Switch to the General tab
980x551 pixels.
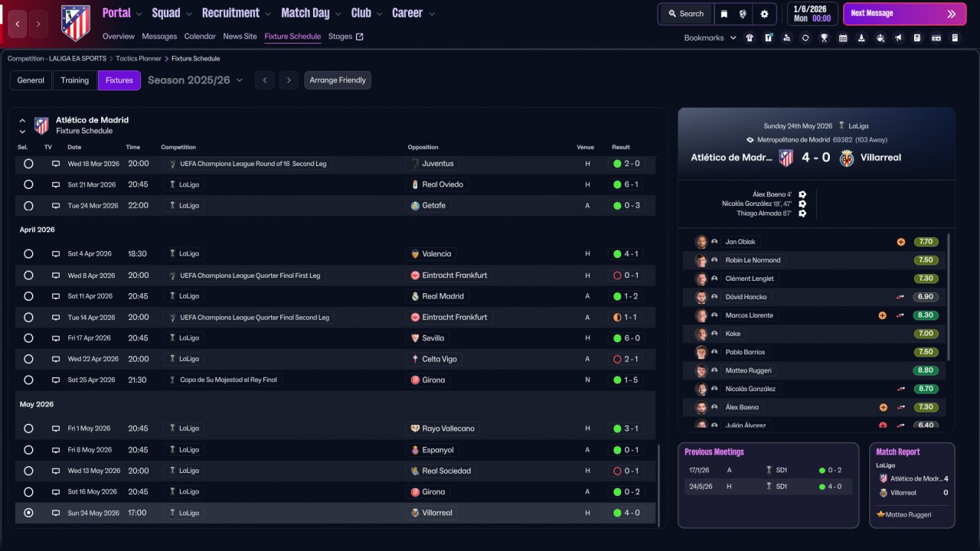tap(31, 80)
